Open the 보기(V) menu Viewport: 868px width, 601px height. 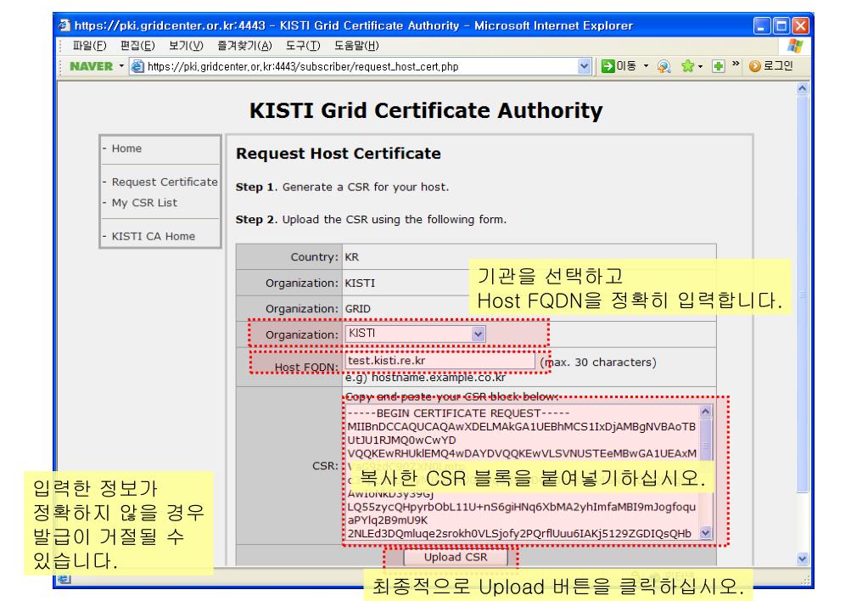[x=186, y=46]
